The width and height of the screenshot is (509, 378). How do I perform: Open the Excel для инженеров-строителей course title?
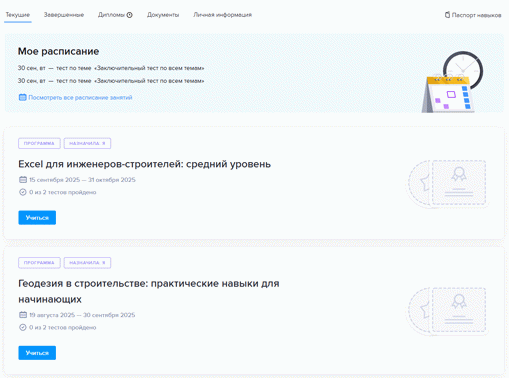pyautogui.click(x=144, y=164)
